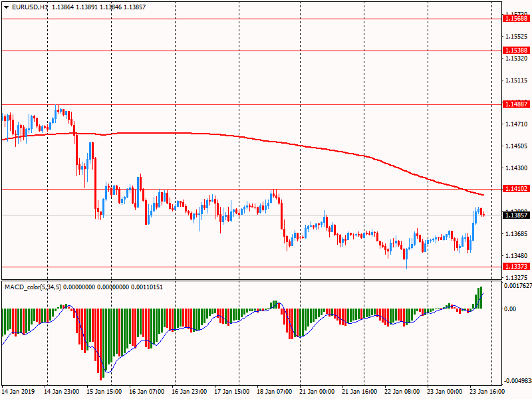Click the 1.15320 price axis value
The width and height of the screenshot is (532, 399).
point(517,59)
